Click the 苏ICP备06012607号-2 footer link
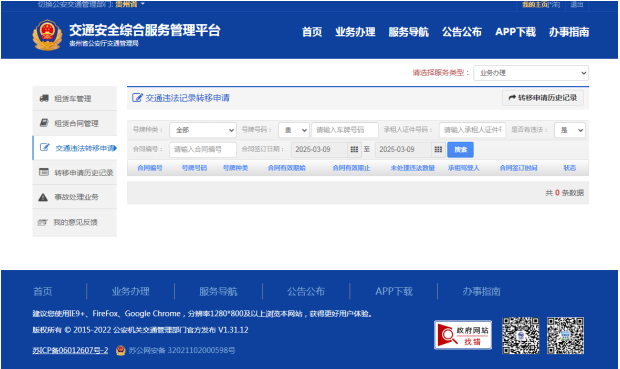 70,350
